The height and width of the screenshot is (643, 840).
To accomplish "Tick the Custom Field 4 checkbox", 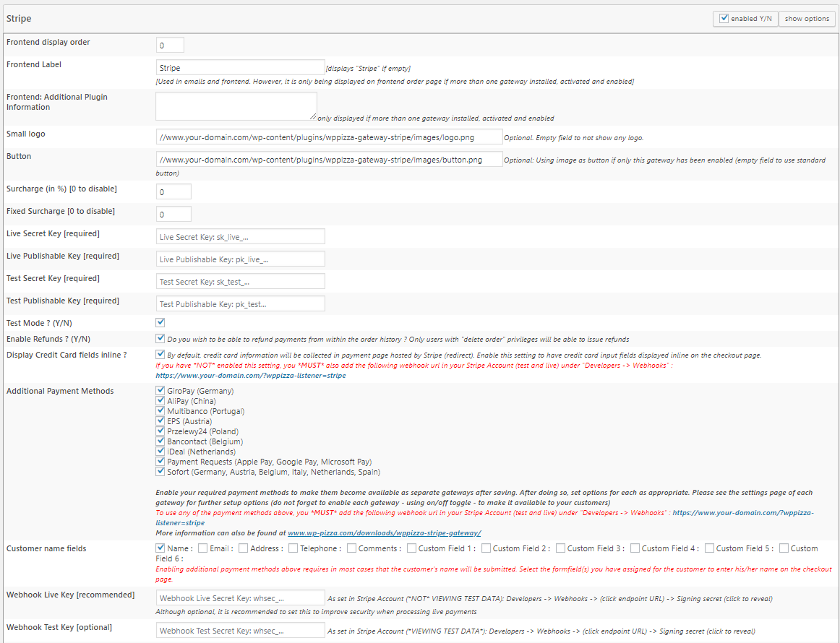I will pos(635,548).
